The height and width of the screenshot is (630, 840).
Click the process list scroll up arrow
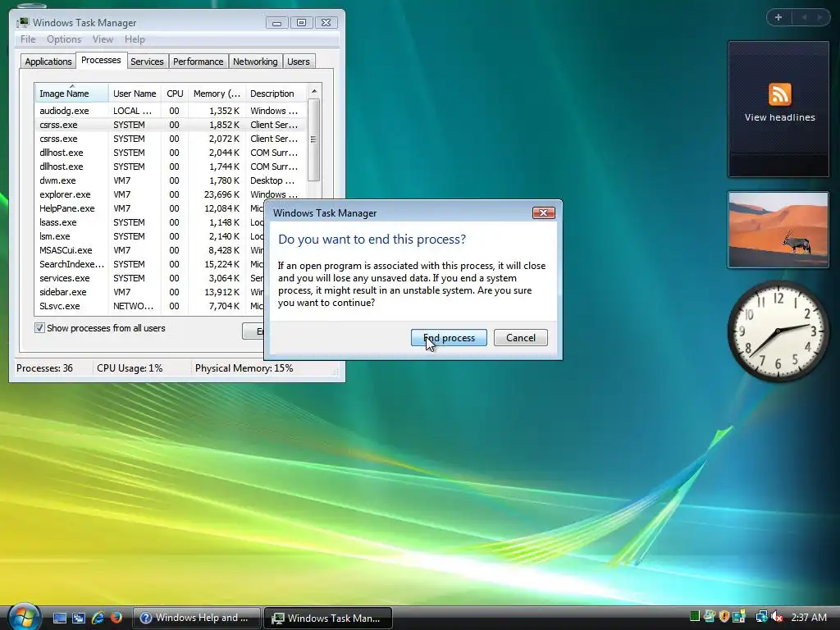coord(314,92)
